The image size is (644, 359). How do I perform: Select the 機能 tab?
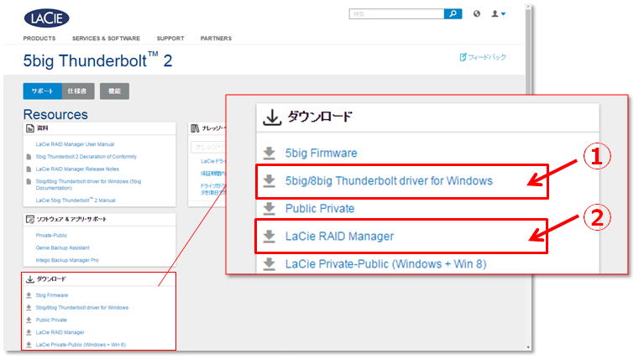click(x=114, y=91)
